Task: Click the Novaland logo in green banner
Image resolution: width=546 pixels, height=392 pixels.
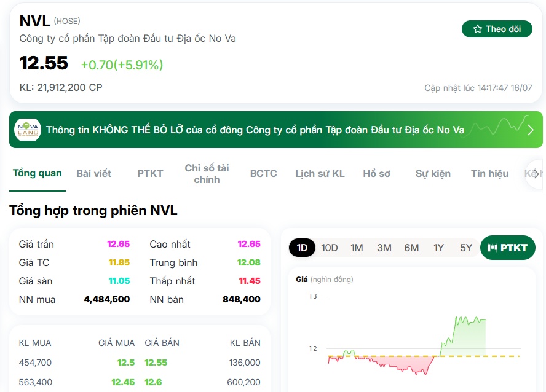Action: click(28, 130)
